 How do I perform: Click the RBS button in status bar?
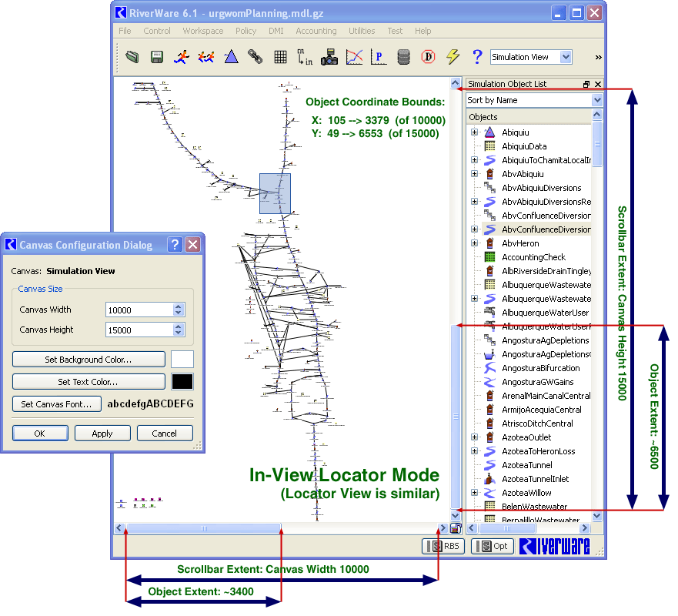443,547
